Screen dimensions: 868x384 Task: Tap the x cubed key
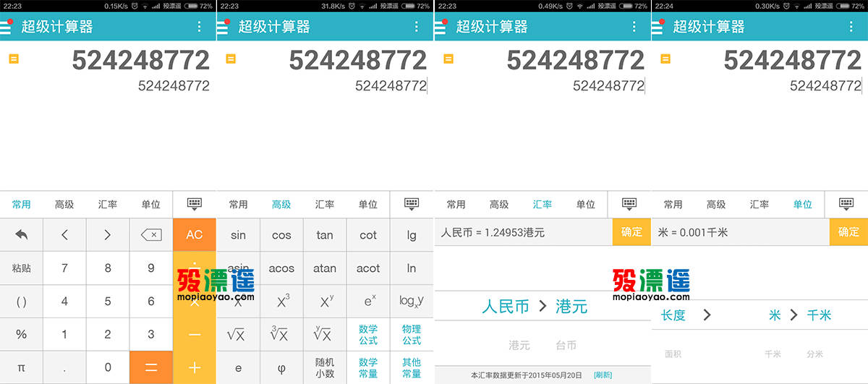[281, 302]
